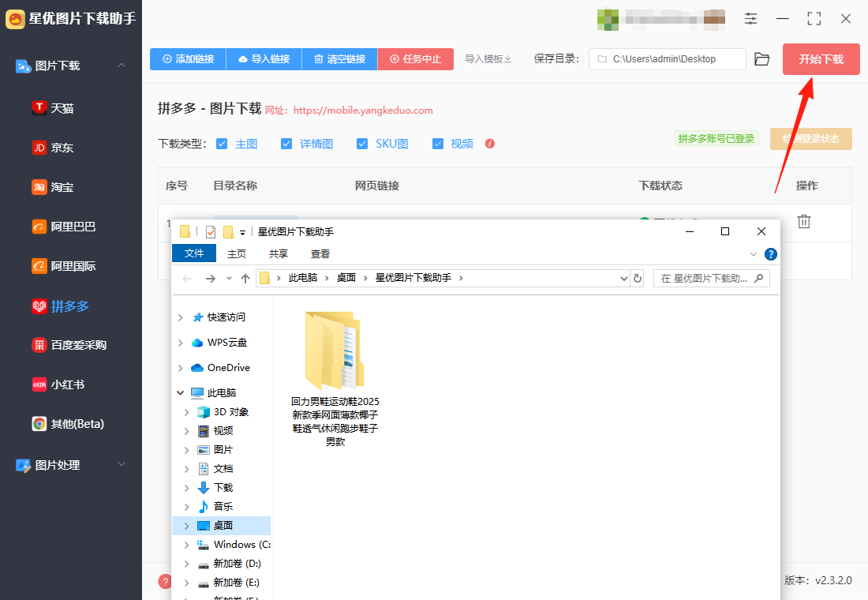Screen dimensions: 868x600
Task: Select 音乐 in the navigation tree
Action: tap(223, 506)
